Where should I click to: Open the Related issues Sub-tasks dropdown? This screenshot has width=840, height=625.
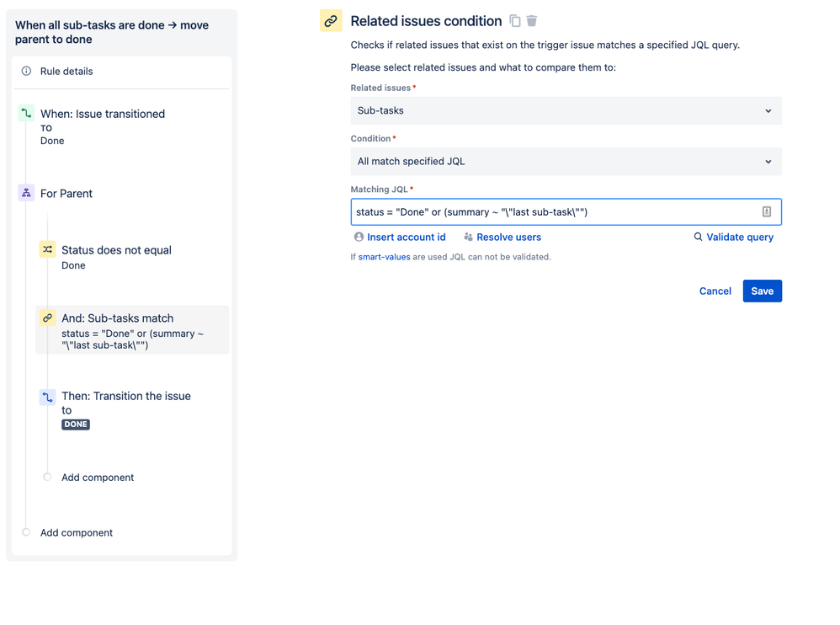pyautogui.click(x=566, y=110)
